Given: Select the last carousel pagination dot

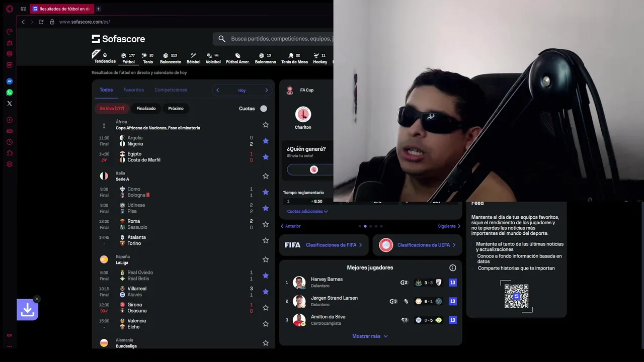Looking at the screenshot, I should (x=381, y=226).
